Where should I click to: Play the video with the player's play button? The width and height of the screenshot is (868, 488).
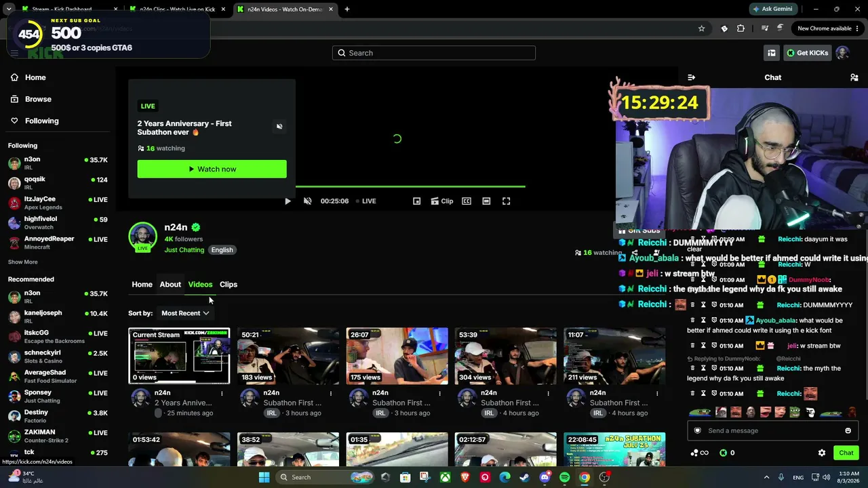(288, 201)
